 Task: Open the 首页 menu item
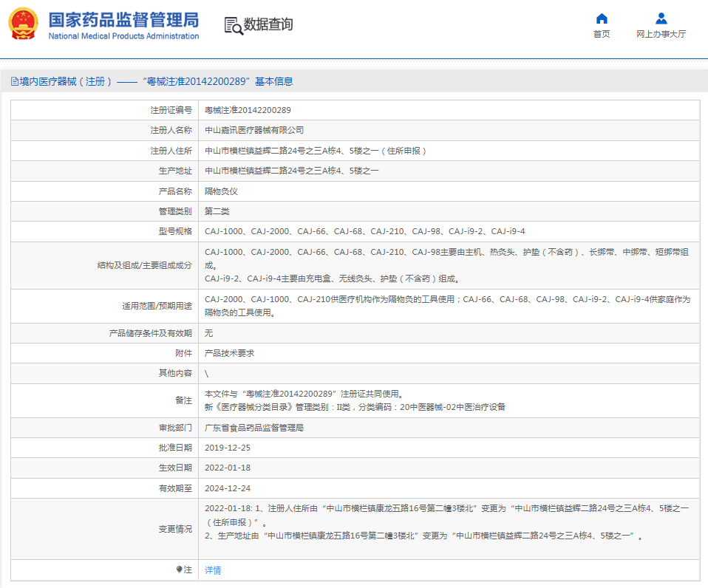click(602, 34)
